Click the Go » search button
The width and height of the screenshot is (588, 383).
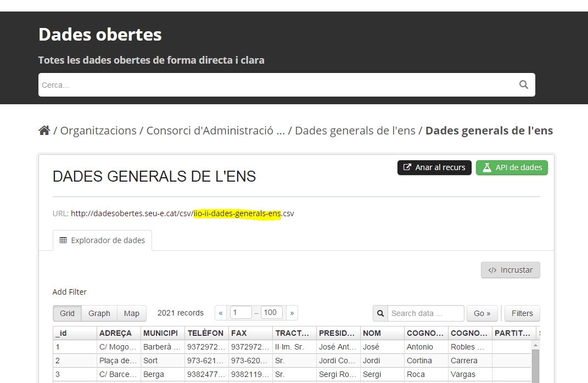482,313
